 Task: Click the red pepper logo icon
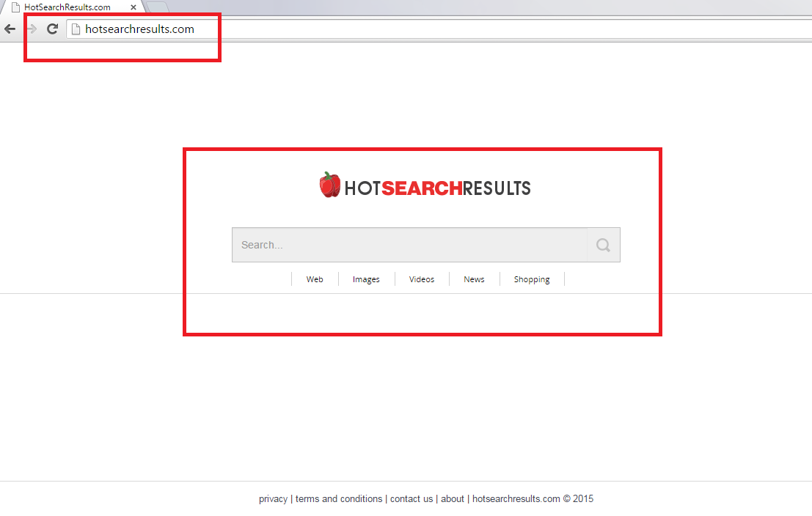coord(329,185)
